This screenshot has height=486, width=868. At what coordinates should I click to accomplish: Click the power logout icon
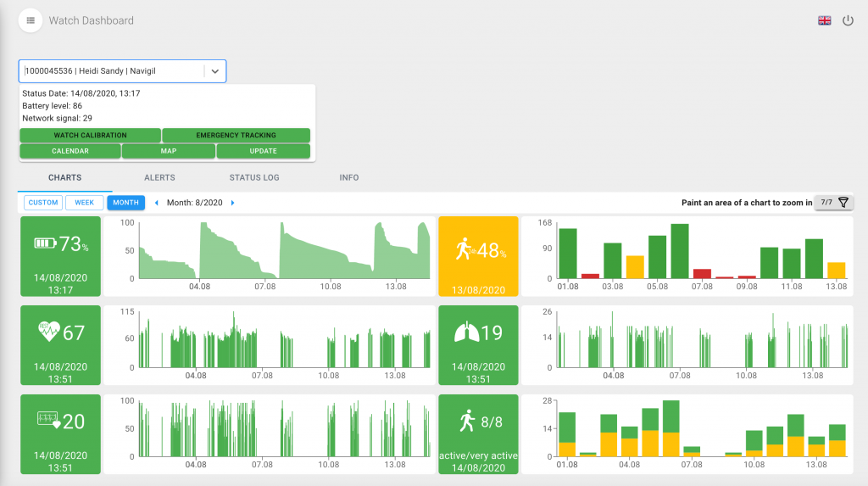(848, 20)
